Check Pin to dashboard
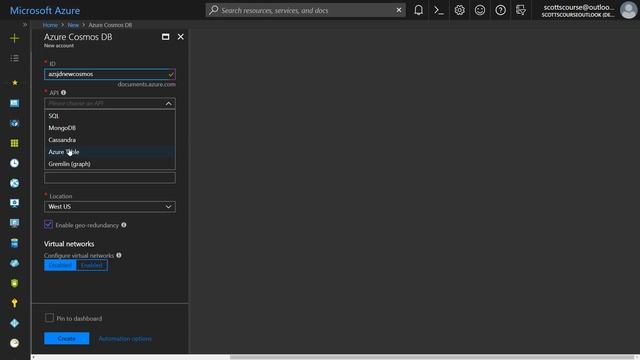Image resolution: width=640 pixels, height=360 pixels. [x=49, y=318]
